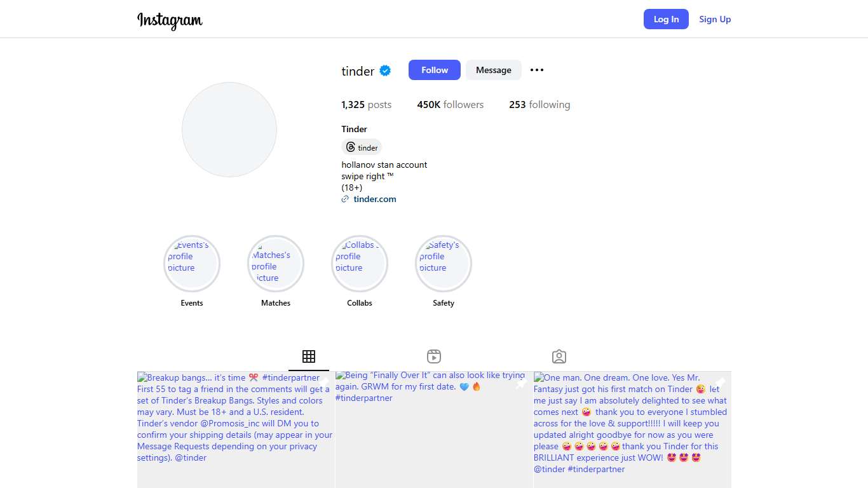Image resolution: width=868 pixels, height=488 pixels.
Task: Click the link icon beside tinder.com
Action: pos(344,199)
